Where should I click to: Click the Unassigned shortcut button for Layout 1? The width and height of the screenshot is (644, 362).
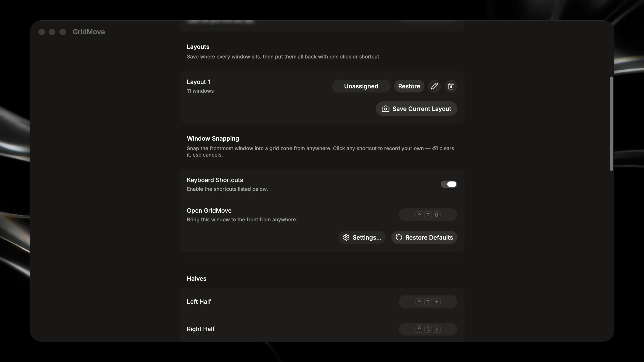point(361,86)
